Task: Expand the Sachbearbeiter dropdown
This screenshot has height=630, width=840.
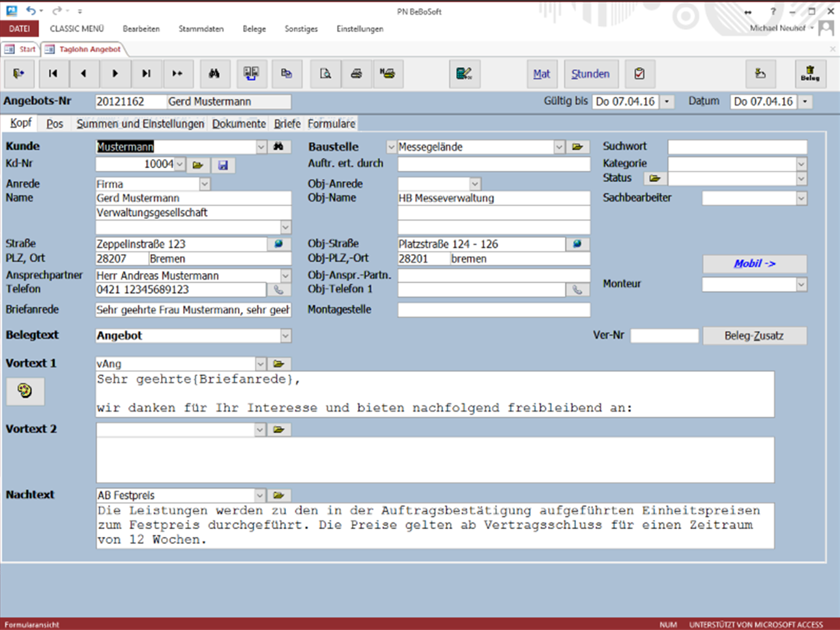Action: coord(801,199)
